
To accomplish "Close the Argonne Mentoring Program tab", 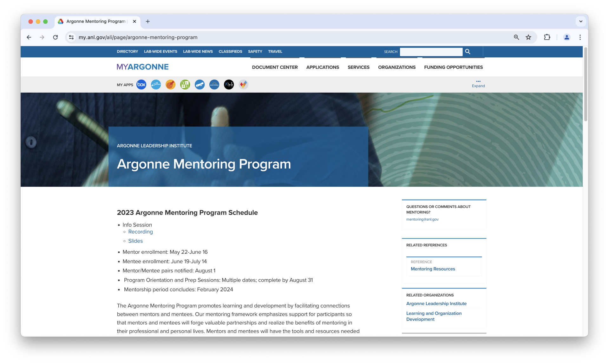I will (134, 22).
